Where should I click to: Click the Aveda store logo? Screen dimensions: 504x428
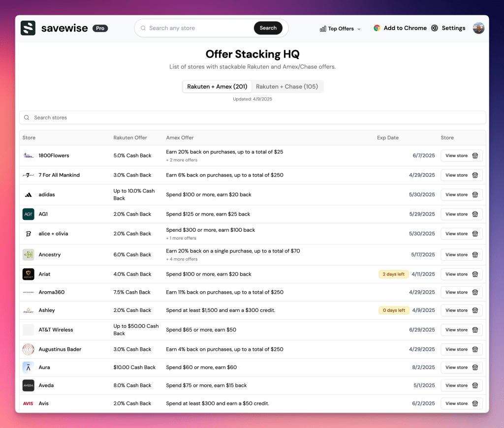click(28, 385)
